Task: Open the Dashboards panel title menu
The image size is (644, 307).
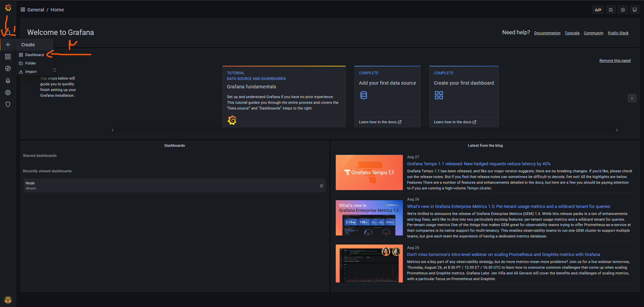Action: 174,145
